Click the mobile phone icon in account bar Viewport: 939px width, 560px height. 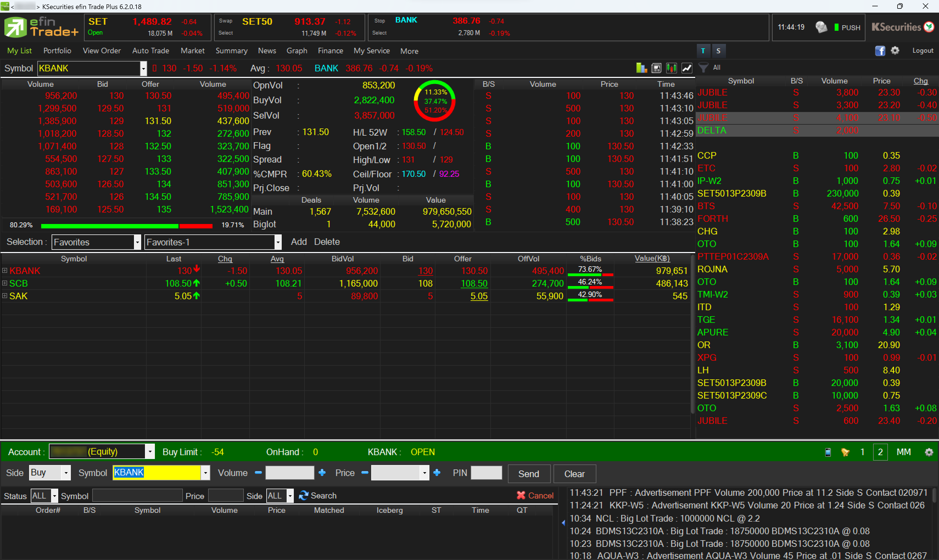click(x=828, y=452)
